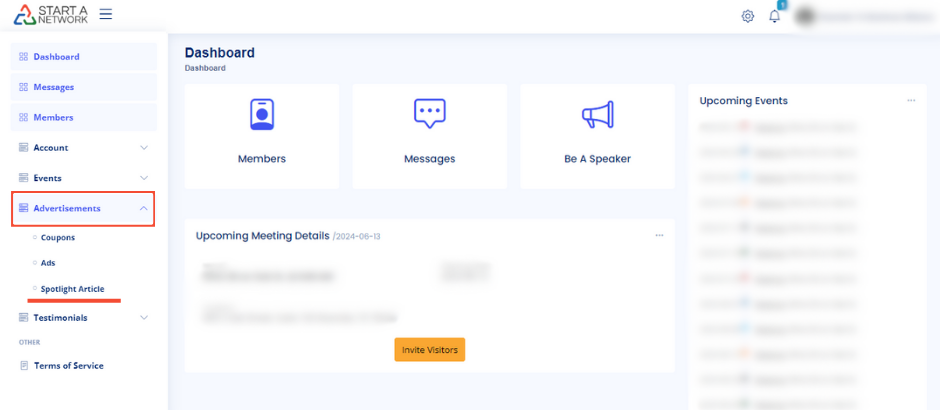Go to Dashboard in the sidebar
Viewport: 940px width, 410px height.
(x=56, y=57)
